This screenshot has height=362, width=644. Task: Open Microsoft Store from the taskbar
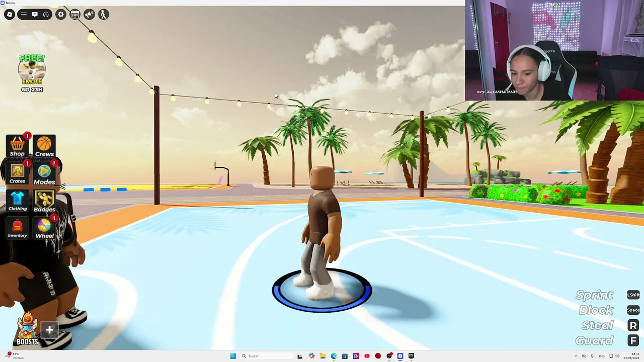point(345,356)
